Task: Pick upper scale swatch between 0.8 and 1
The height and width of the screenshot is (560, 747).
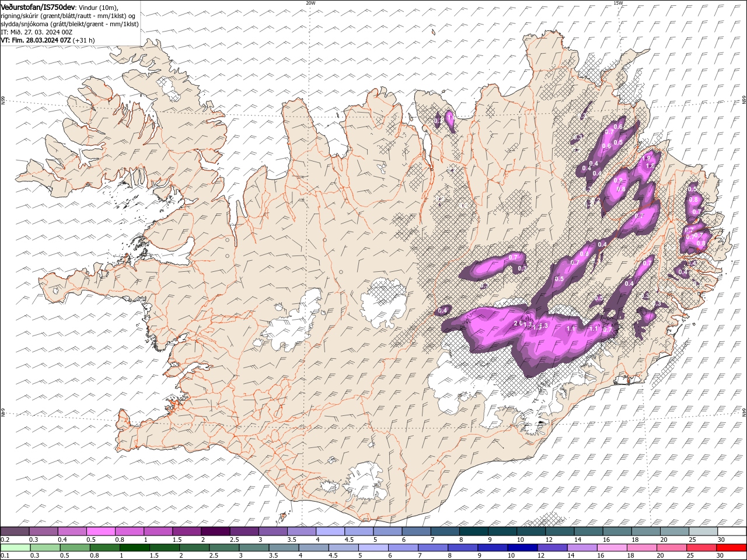Action: (x=129, y=531)
